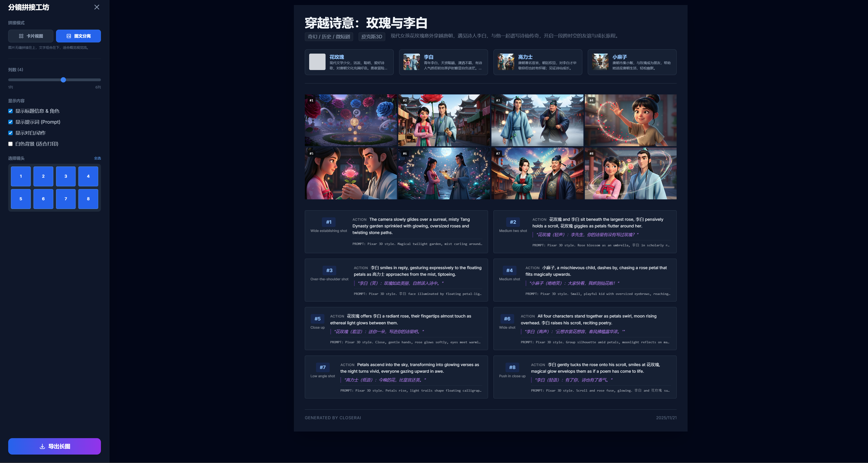The width and height of the screenshot is (868, 463).
Task: Uncheck 显示标题信息 & 角色 checkbox
Action: (x=10, y=111)
